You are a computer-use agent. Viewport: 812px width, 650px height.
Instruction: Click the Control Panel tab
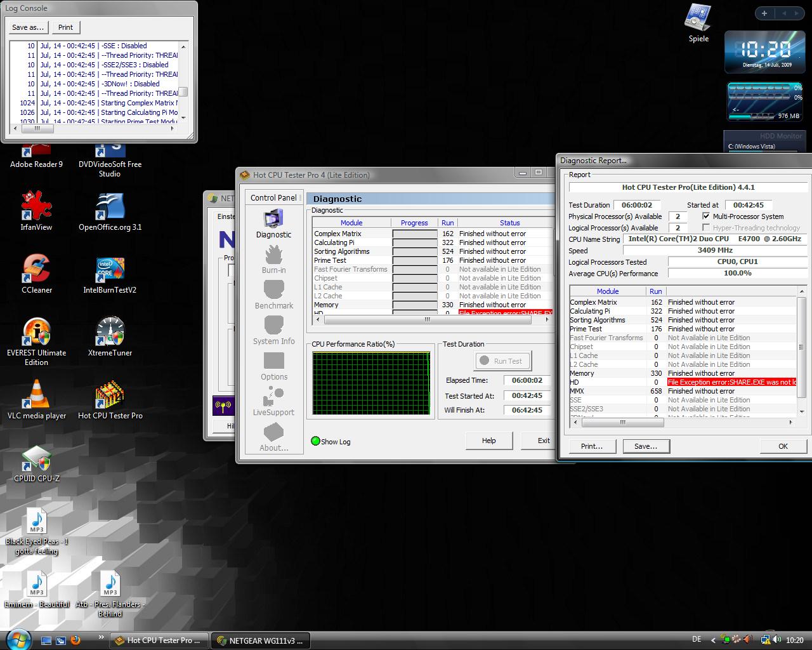click(273, 197)
